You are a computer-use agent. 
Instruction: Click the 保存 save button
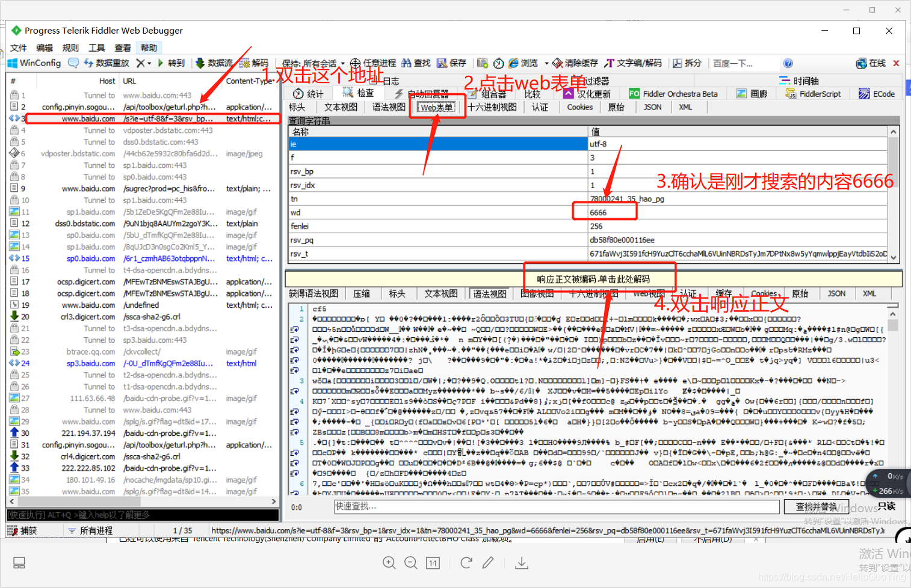tap(451, 63)
